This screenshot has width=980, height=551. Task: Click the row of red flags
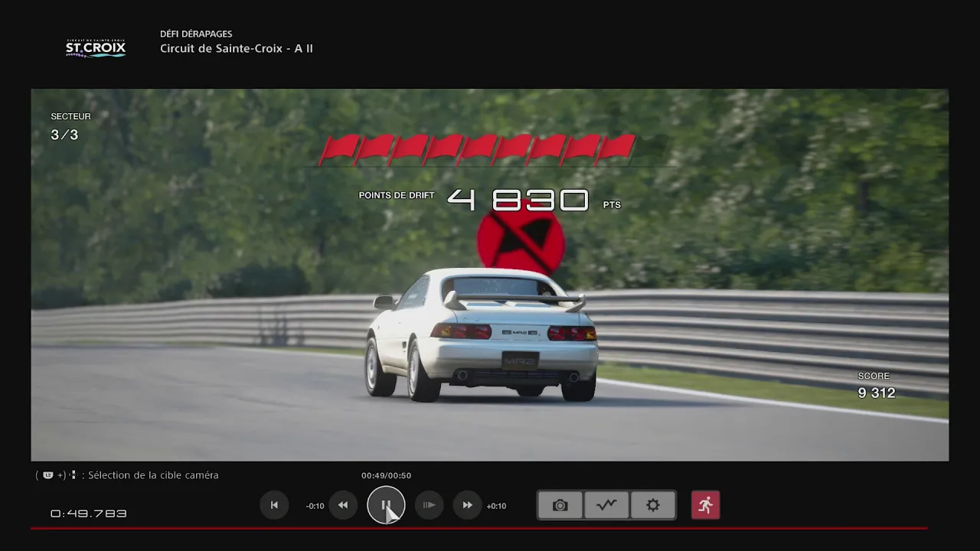[478, 150]
